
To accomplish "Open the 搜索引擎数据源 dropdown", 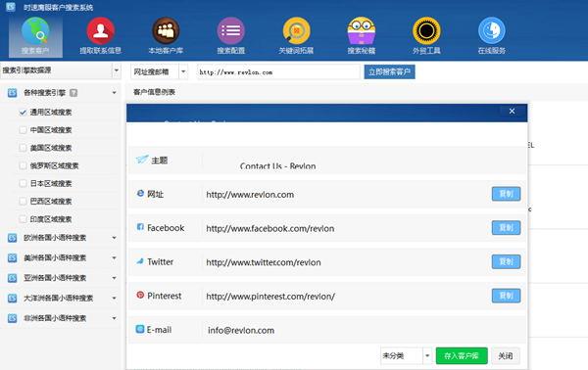I will click(61, 70).
